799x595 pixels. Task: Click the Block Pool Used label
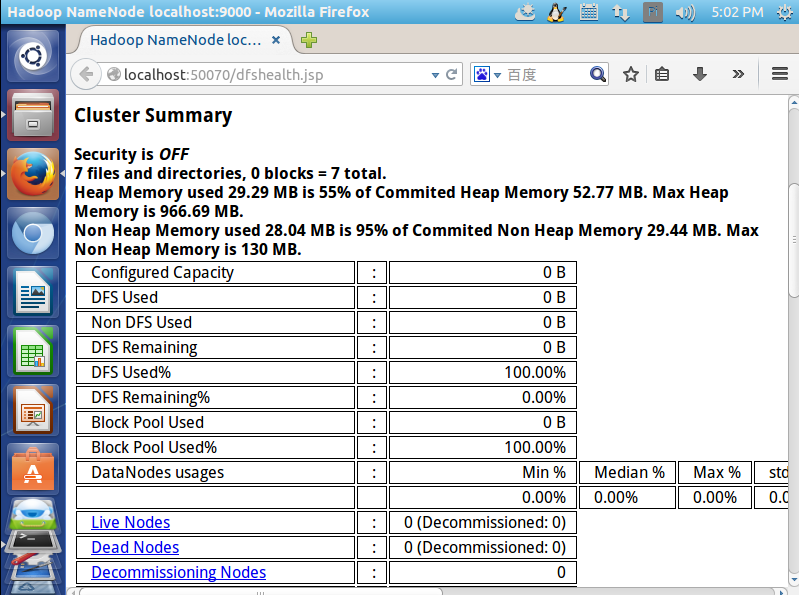point(147,422)
